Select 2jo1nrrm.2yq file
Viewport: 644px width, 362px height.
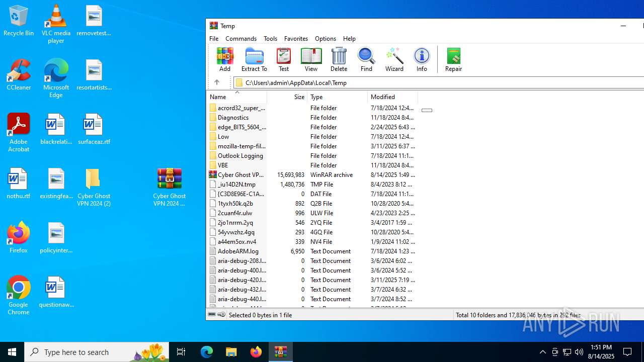312,223
